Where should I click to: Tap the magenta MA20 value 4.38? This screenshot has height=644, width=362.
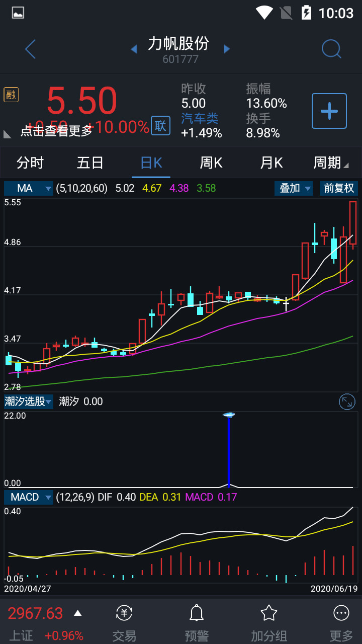(x=179, y=188)
